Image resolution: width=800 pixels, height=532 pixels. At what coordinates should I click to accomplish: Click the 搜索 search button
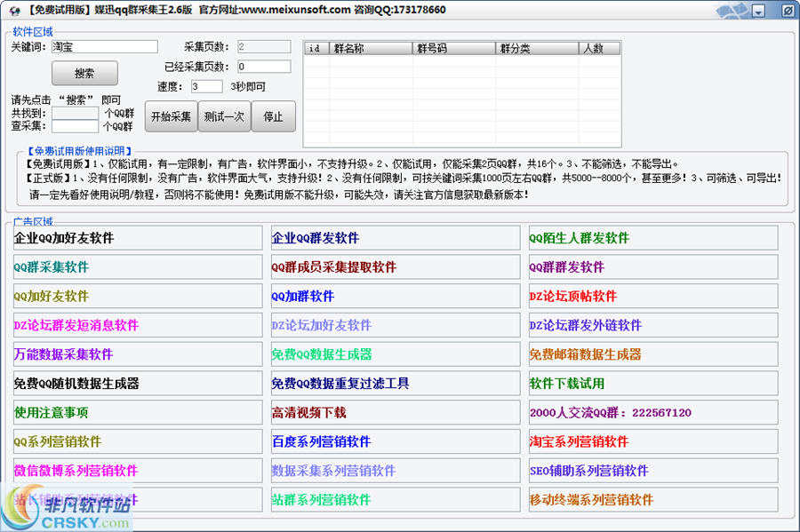coord(84,74)
